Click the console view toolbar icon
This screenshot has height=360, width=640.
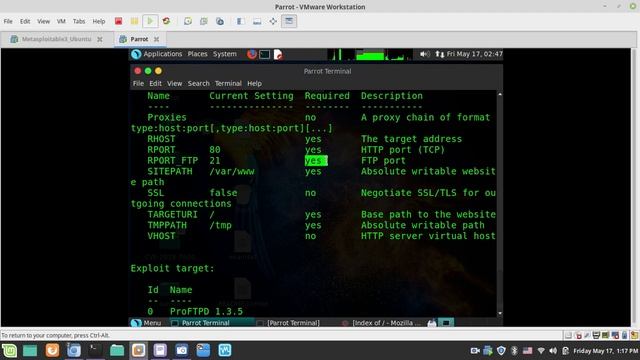pyautogui.click(x=257, y=21)
